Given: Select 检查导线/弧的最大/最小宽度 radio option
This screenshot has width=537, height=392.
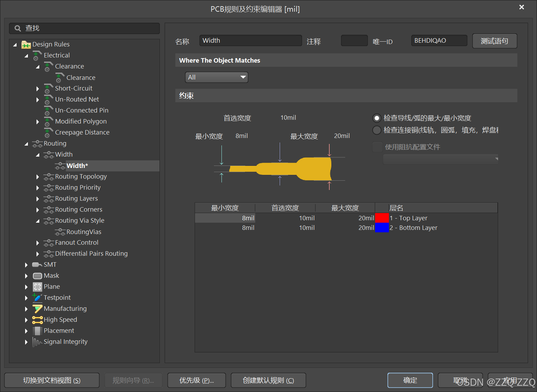Looking at the screenshot, I should [377, 118].
